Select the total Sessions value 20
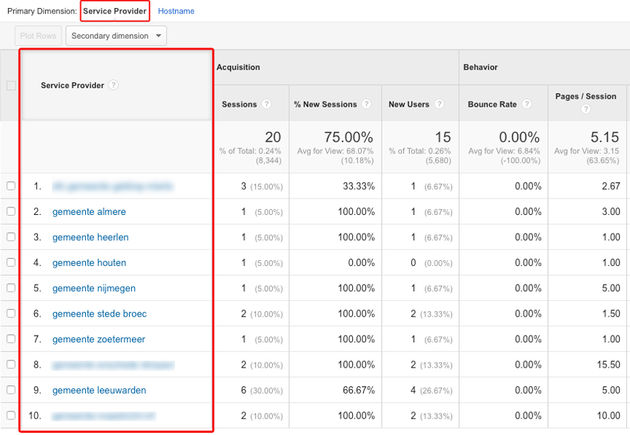 click(x=273, y=137)
